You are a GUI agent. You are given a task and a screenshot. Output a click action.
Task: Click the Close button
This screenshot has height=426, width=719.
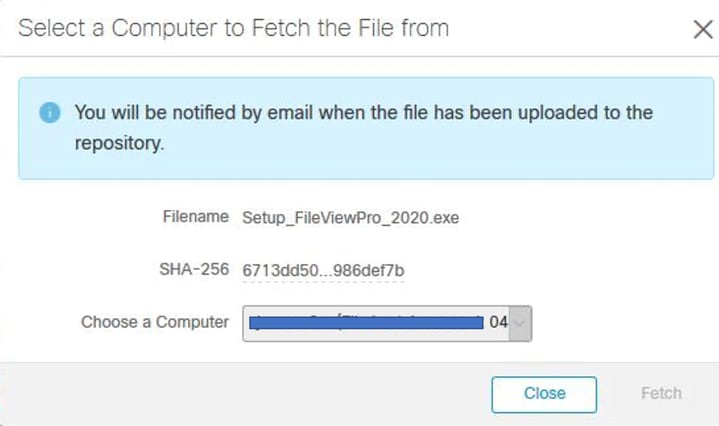tap(544, 394)
